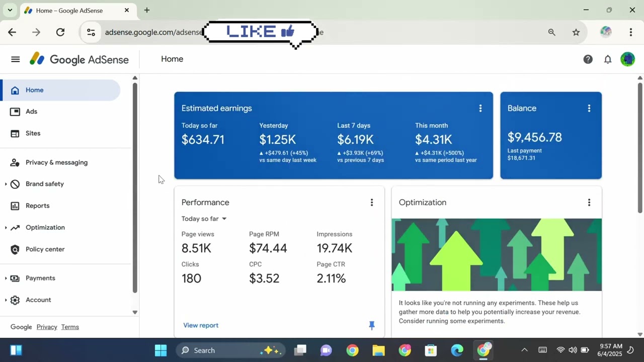Click the browser forward arrow

36,32
